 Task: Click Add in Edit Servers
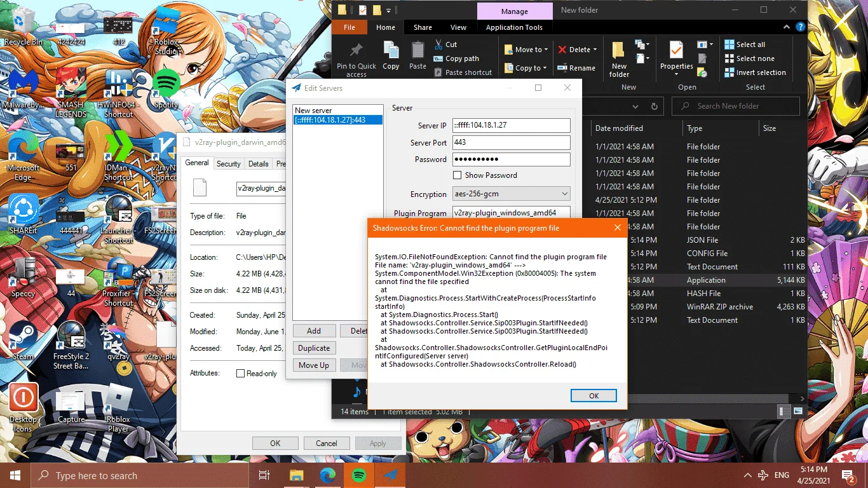pyautogui.click(x=314, y=331)
